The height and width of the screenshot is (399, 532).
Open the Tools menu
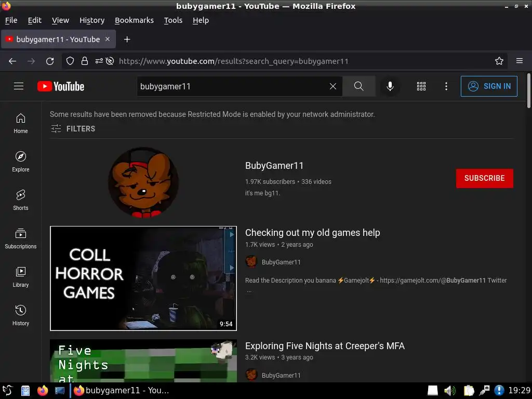(173, 20)
